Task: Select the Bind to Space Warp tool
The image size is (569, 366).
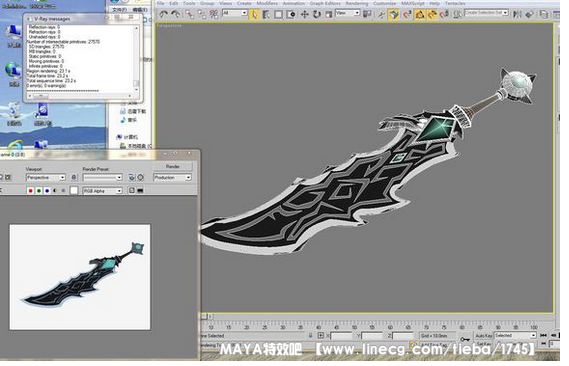Action: pos(214,14)
